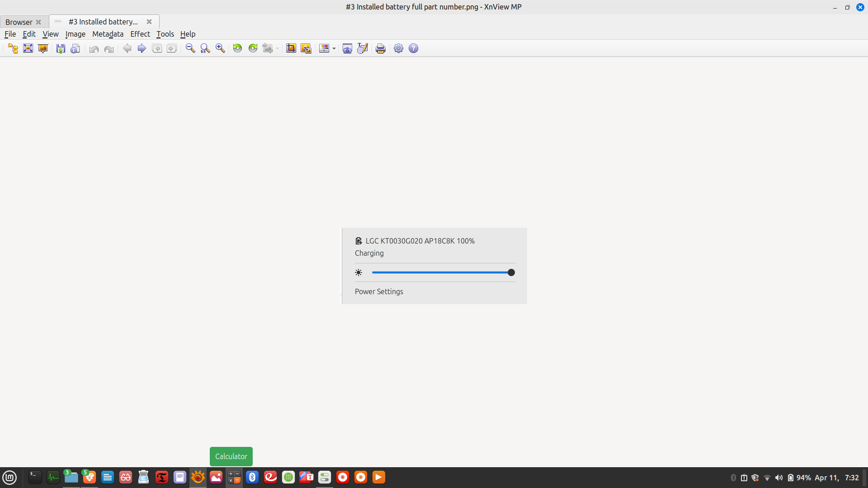
Task: Undo the last edit
Action: tap(94, 48)
